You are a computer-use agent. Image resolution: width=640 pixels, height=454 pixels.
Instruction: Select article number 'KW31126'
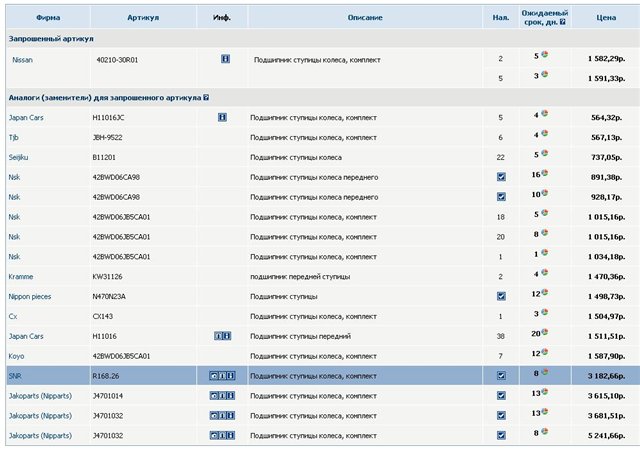coord(107,276)
